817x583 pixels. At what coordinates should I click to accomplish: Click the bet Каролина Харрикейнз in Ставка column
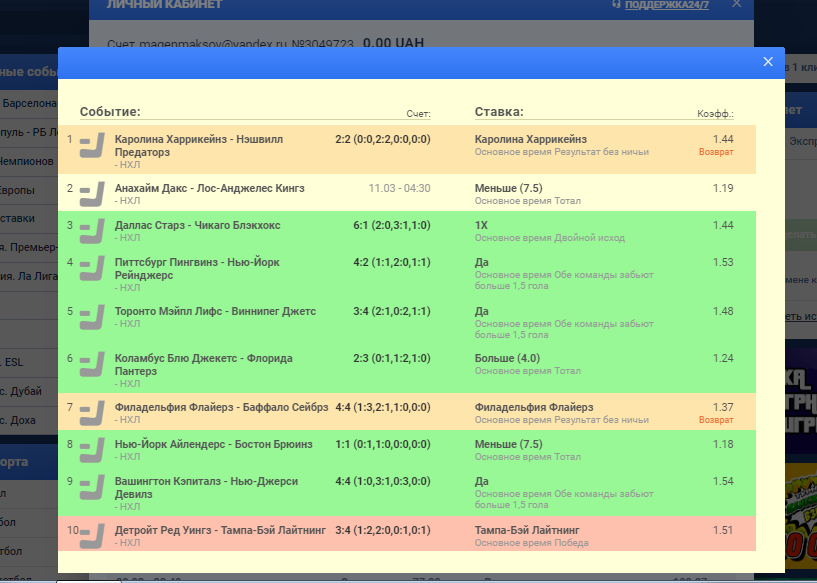click(x=530, y=139)
